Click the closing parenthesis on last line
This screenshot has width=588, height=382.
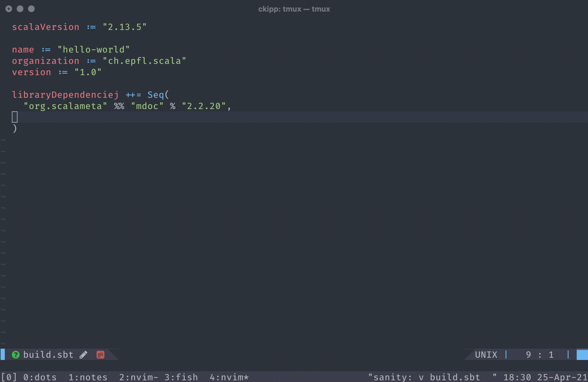(x=15, y=129)
